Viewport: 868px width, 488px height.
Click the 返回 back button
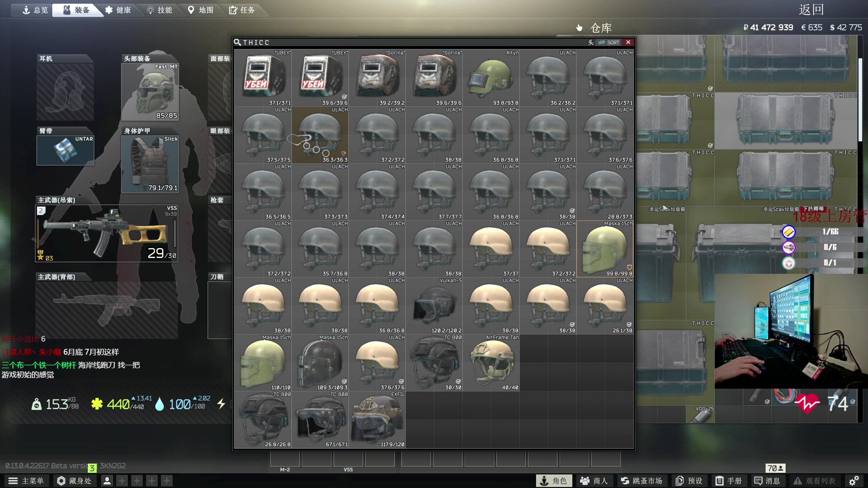point(811,9)
